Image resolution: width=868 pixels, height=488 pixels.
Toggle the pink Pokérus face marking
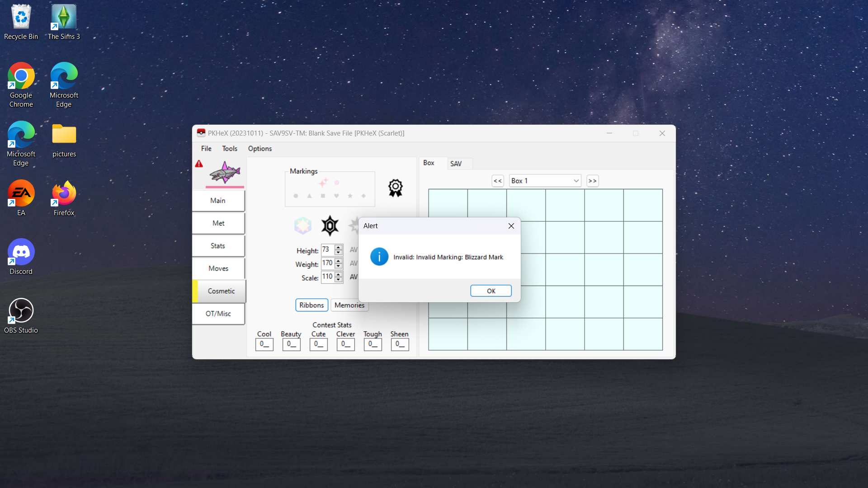(337, 183)
